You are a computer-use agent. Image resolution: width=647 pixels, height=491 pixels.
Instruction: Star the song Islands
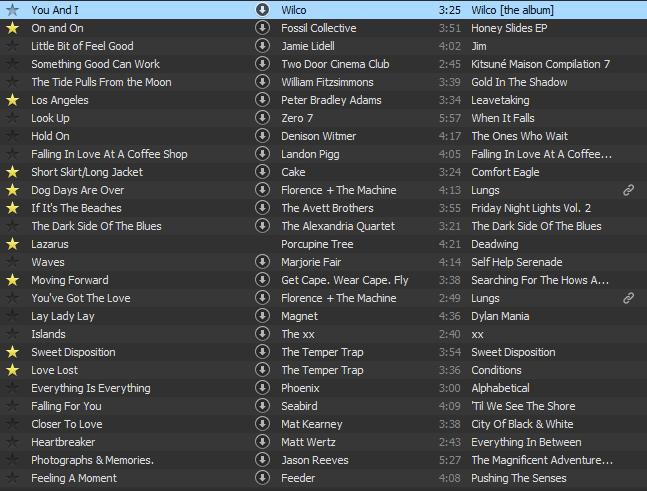click(x=13, y=334)
